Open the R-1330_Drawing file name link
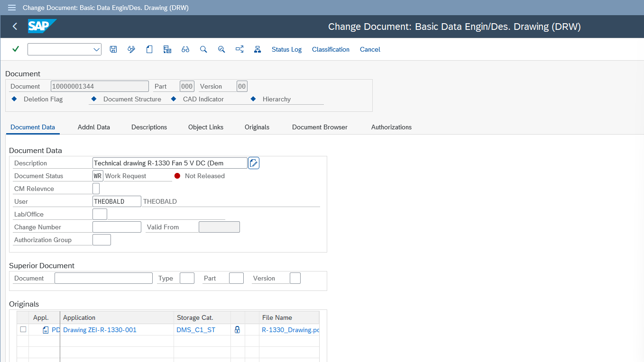The width and height of the screenshot is (644, 362). click(290, 330)
